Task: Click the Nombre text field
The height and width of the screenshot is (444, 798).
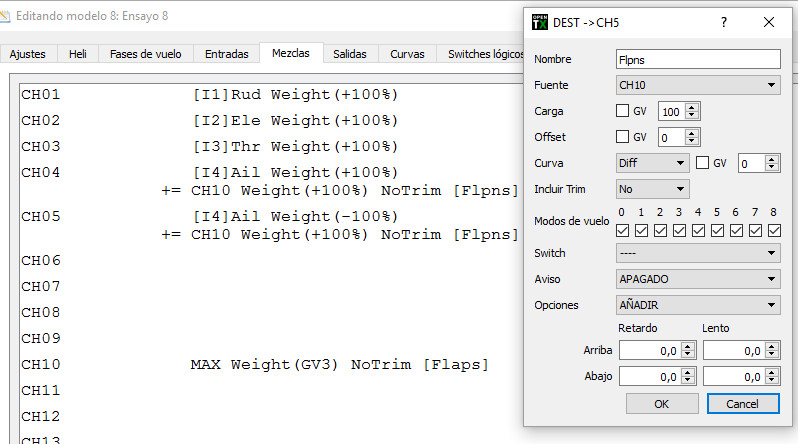Action: tap(698, 59)
